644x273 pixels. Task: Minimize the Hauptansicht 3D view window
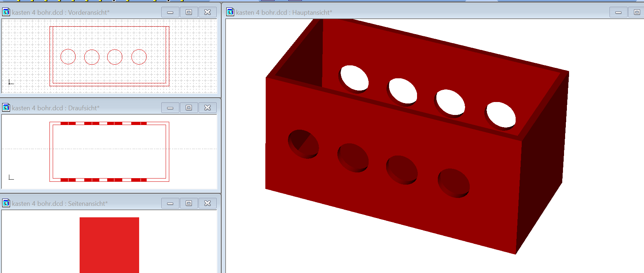tap(619, 12)
